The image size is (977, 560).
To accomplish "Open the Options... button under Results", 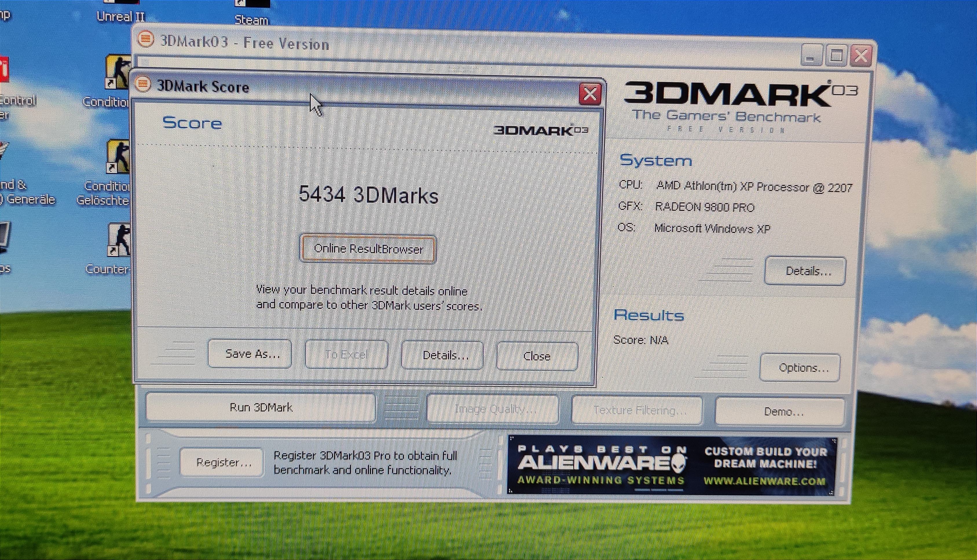I will 800,368.
